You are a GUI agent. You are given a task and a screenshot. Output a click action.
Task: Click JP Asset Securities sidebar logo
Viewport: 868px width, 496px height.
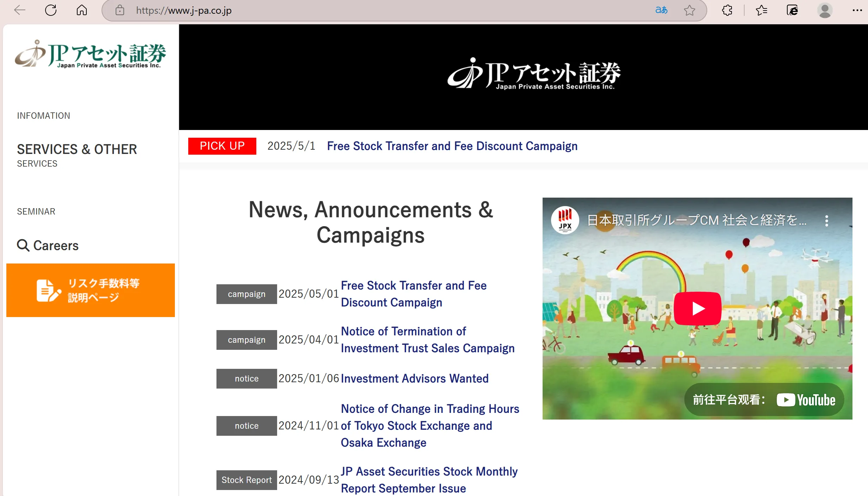[x=90, y=54]
